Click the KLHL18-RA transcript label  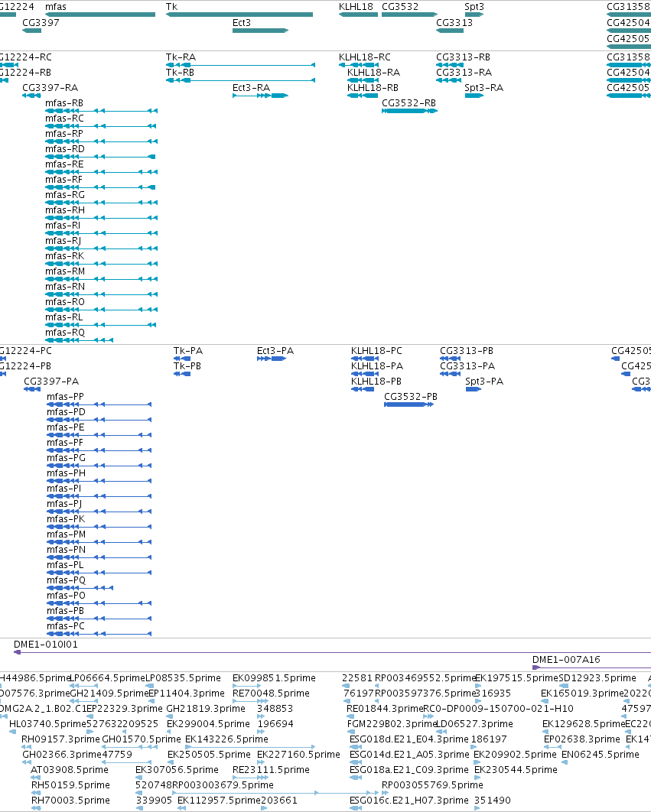[x=374, y=73]
